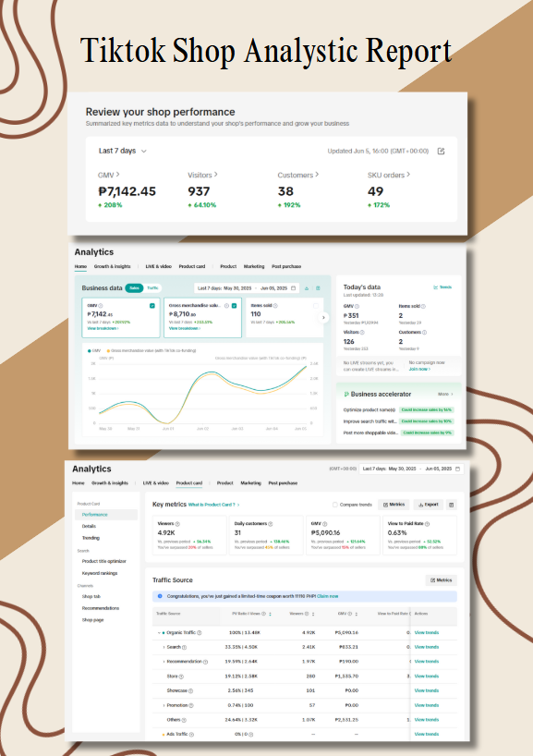Expand the Promotion traffic row
This screenshot has height=756, width=533.
coord(164,705)
